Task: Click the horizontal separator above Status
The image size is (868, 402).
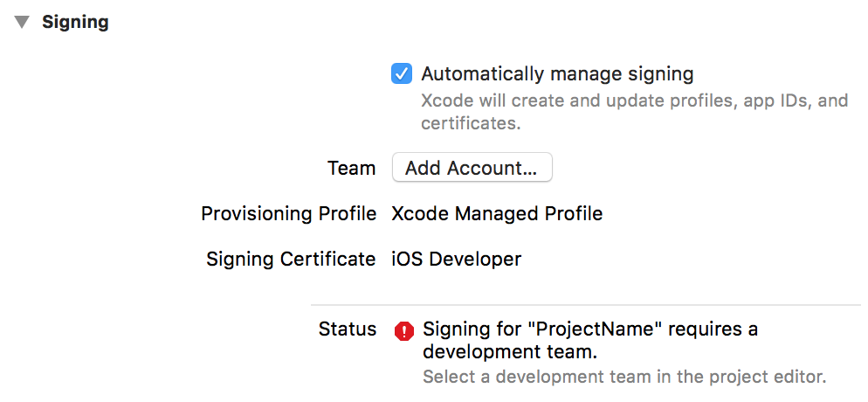Action: click(x=586, y=304)
